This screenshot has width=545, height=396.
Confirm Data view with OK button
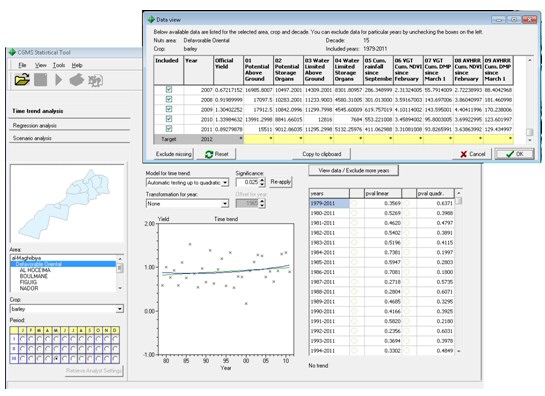[514, 154]
